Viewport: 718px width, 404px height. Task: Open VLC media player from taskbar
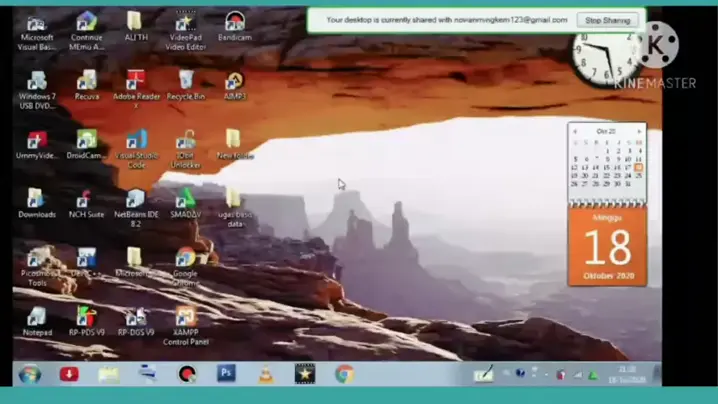(265, 374)
